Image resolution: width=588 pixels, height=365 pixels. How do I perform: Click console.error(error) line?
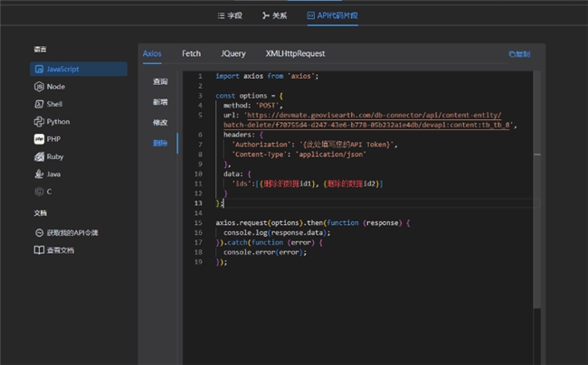[x=265, y=252]
